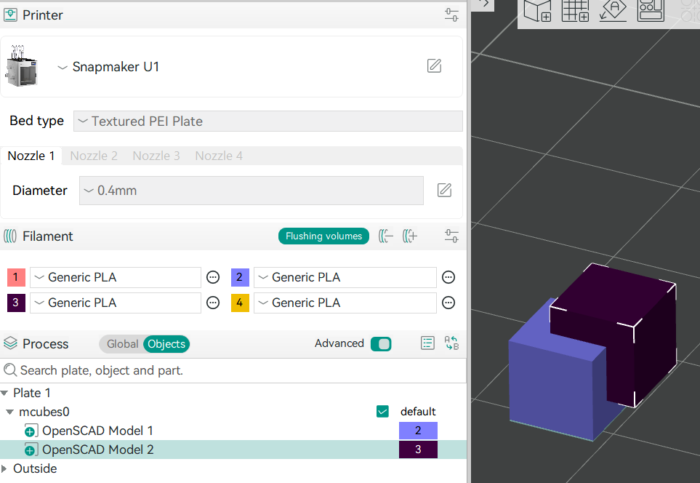Viewport: 700px width, 483px height.
Task: Click the remove filament icon
Action: (x=386, y=236)
